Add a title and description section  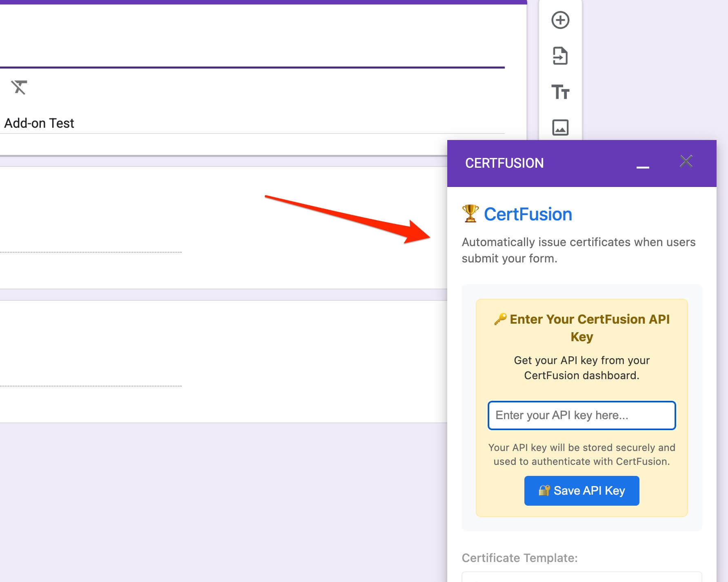click(x=560, y=92)
